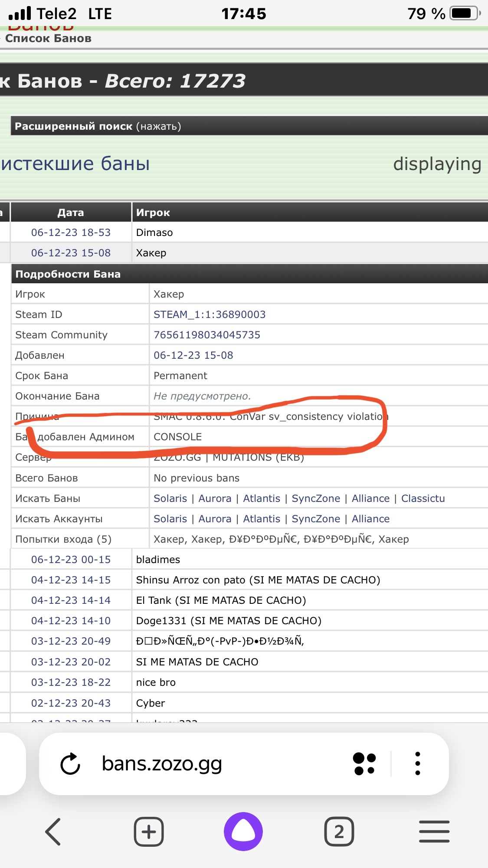The height and width of the screenshot is (868, 488).
Task: Open the four-dots extensions icon in address bar
Action: [364, 764]
